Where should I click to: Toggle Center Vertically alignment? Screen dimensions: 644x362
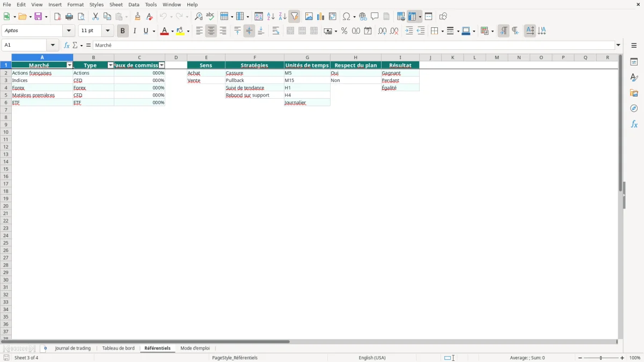point(249,31)
